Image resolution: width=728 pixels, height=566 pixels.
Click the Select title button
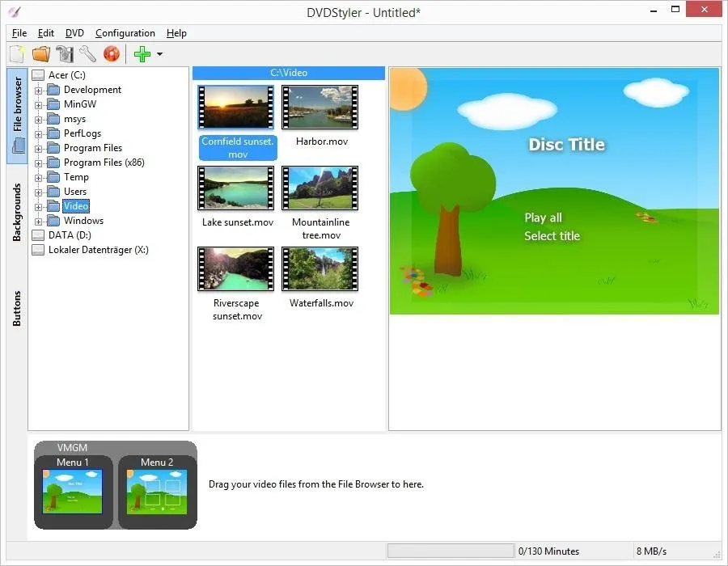(552, 235)
